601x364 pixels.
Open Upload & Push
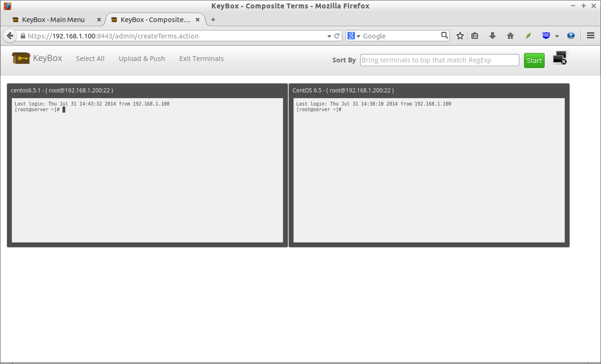(x=142, y=59)
